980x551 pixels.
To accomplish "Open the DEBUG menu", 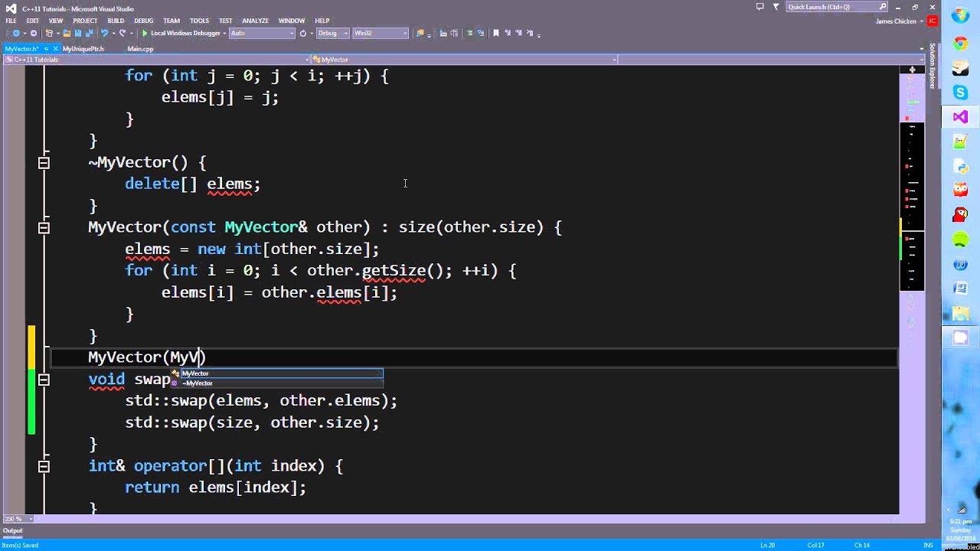I will click(143, 21).
